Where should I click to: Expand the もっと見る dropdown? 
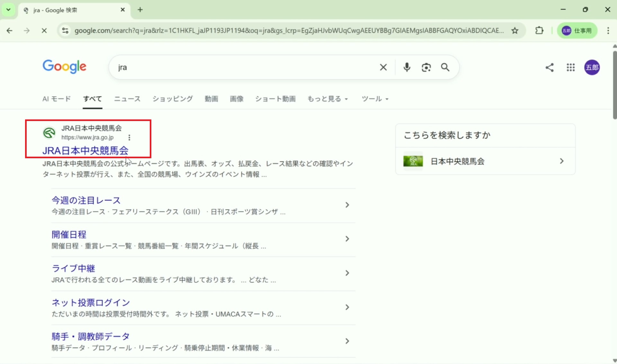327,99
